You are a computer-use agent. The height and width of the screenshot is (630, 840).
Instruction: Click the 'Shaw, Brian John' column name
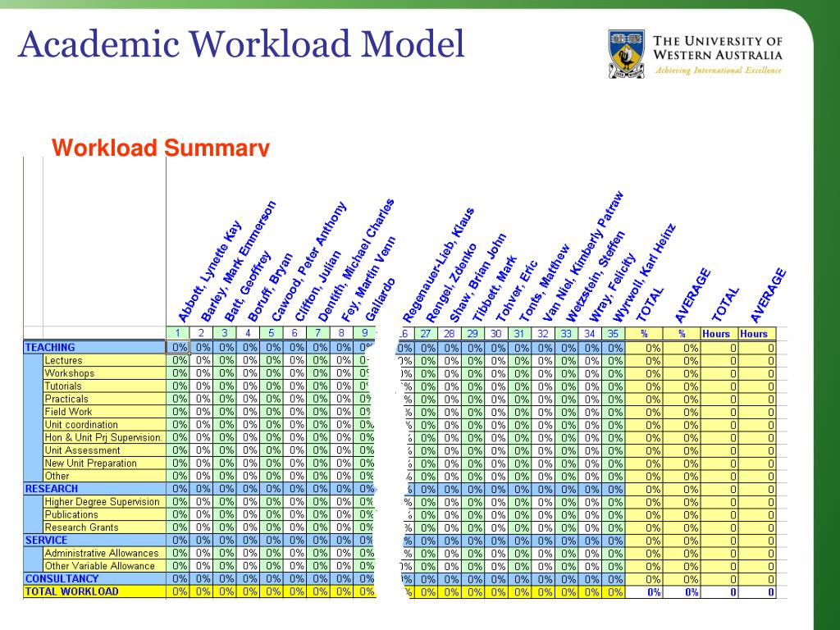478,278
